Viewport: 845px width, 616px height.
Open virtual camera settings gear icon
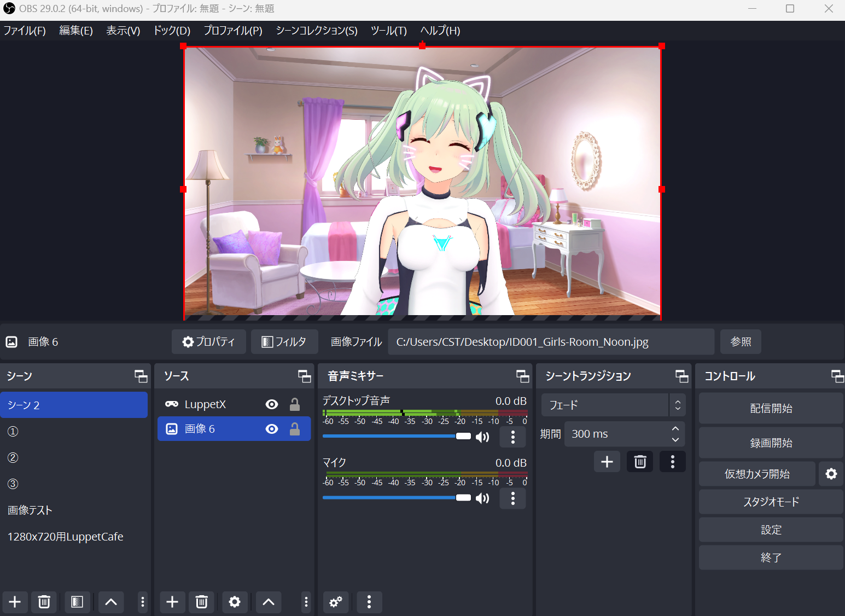tap(831, 474)
